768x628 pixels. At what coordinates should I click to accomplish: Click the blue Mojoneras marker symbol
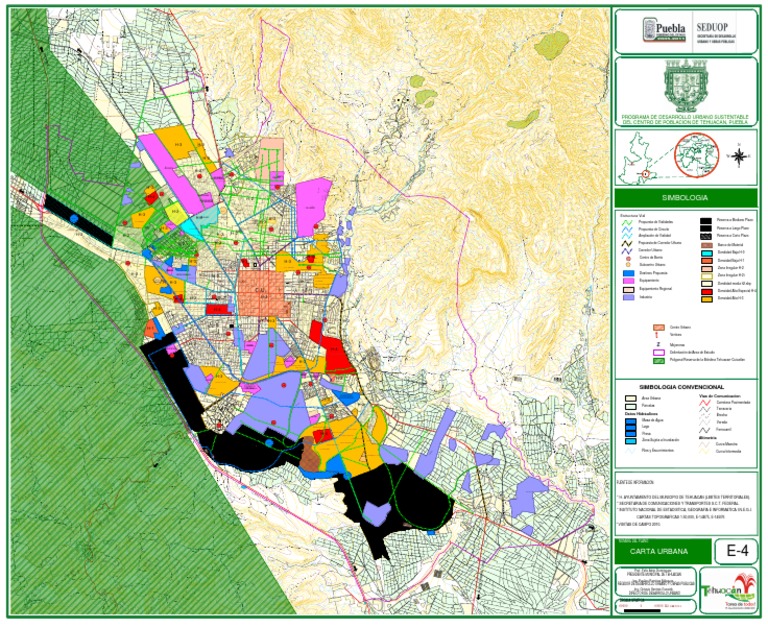click(658, 344)
